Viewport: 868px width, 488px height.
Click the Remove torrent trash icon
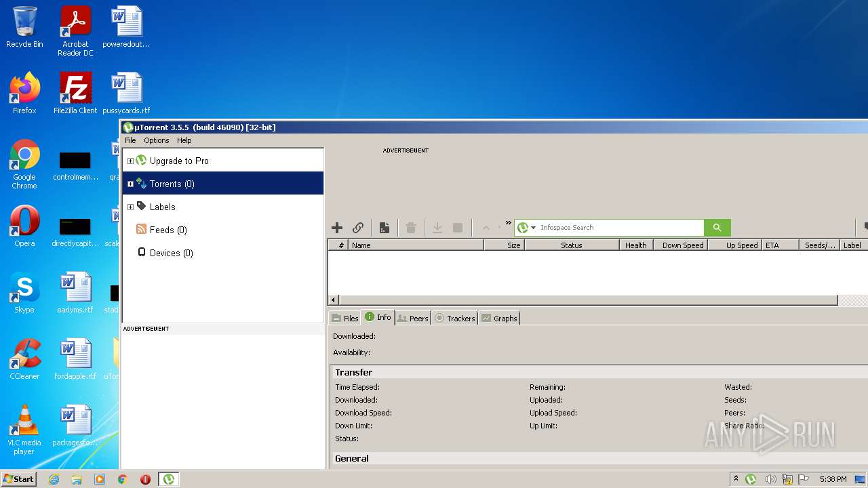[x=411, y=228]
